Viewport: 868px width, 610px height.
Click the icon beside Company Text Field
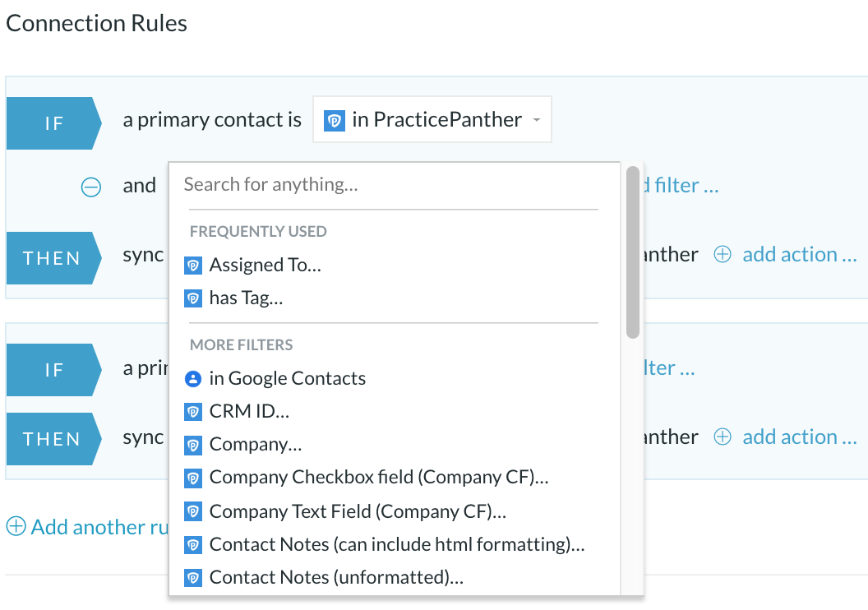[x=192, y=512]
